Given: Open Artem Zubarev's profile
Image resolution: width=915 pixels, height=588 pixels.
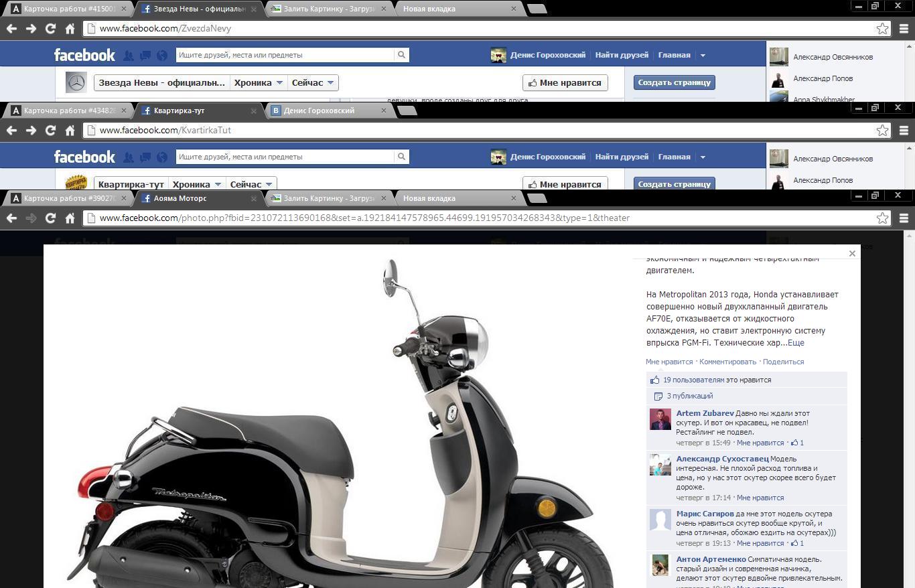Looking at the screenshot, I should (x=705, y=413).
